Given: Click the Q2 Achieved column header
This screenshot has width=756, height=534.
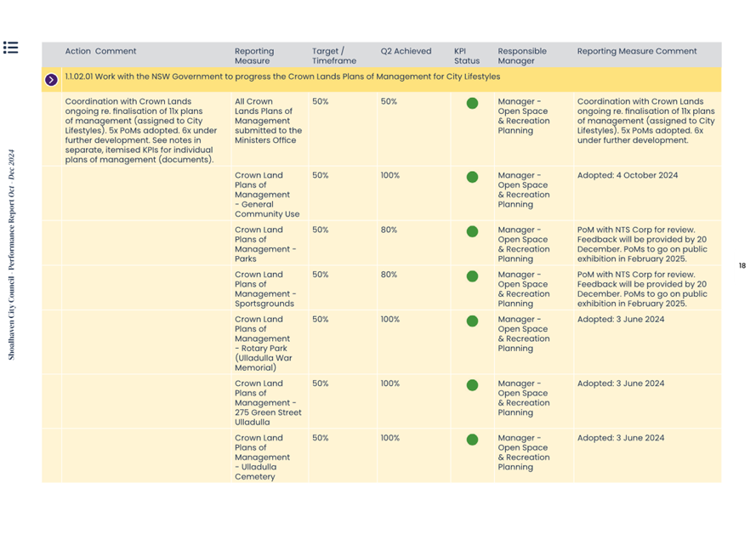Looking at the screenshot, I should (406, 51).
